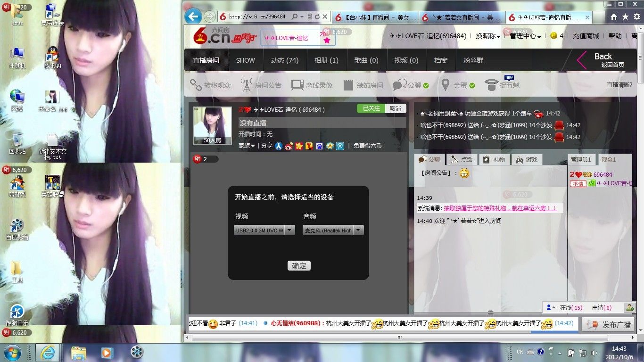644x362 pixels.
Task: Show hidden tray icons arrow
Action: [560, 352]
